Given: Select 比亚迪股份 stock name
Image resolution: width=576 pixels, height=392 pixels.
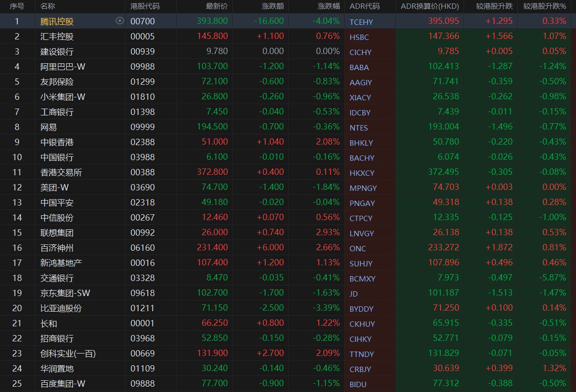Looking at the screenshot, I should (x=61, y=308).
